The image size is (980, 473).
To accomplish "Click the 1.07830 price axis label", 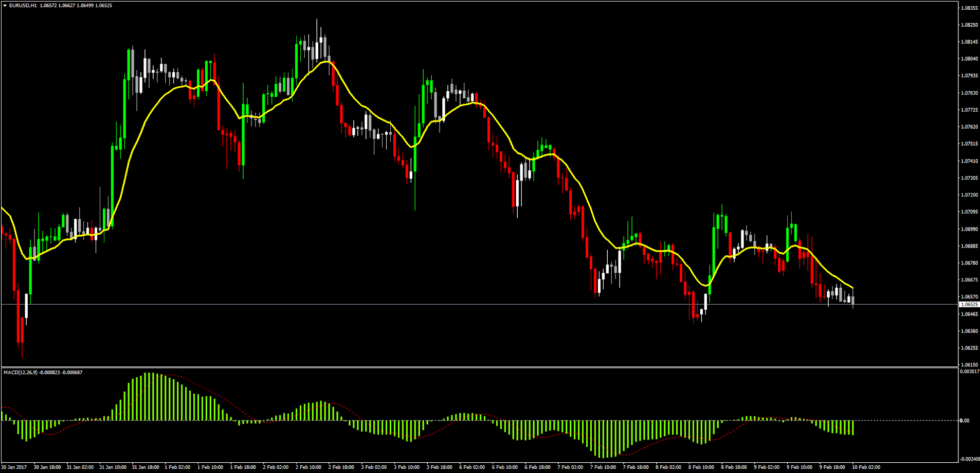I will click(x=969, y=93).
